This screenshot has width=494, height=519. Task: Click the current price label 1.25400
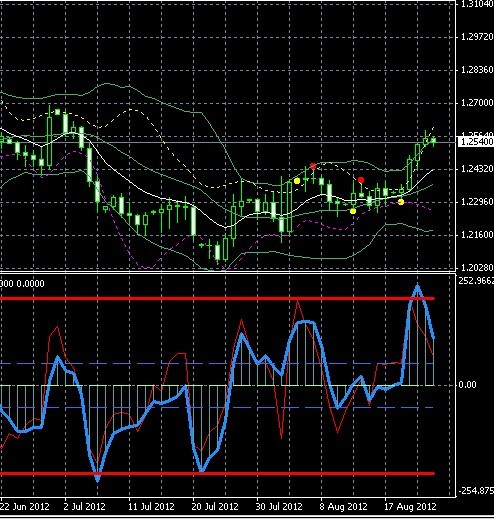click(476, 142)
